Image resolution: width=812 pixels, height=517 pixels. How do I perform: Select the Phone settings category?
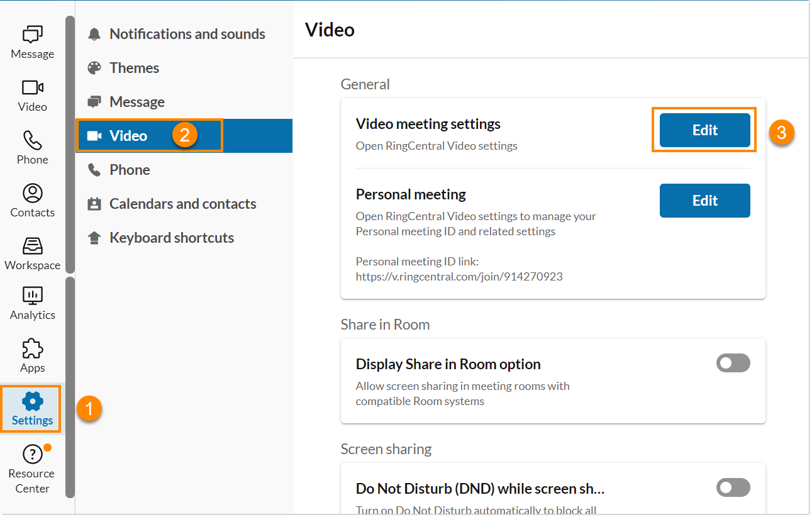coord(129,169)
